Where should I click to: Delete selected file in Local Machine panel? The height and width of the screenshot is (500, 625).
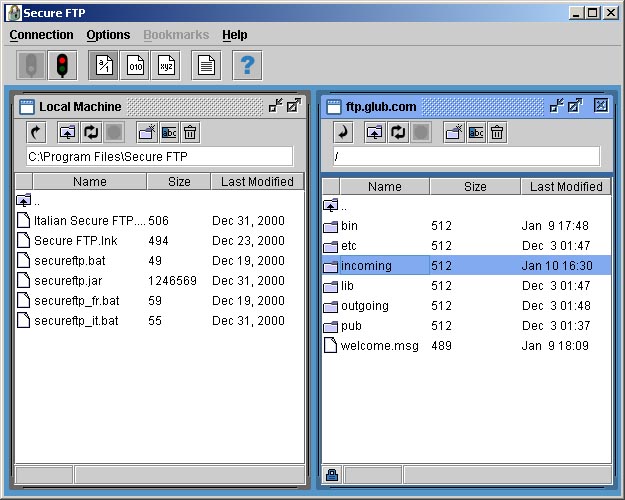190,132
